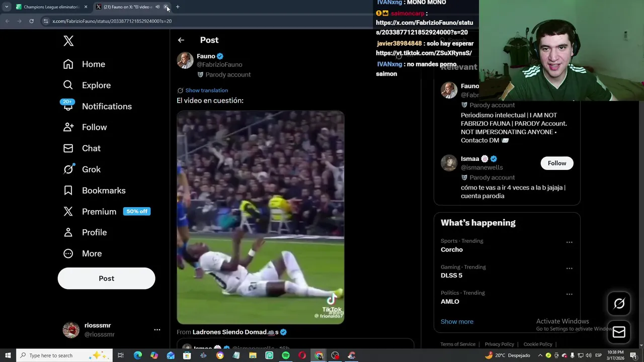This screenshot has width=644, height=362.
Task: Follow the Ismaa account
Action: coord(557,163)
